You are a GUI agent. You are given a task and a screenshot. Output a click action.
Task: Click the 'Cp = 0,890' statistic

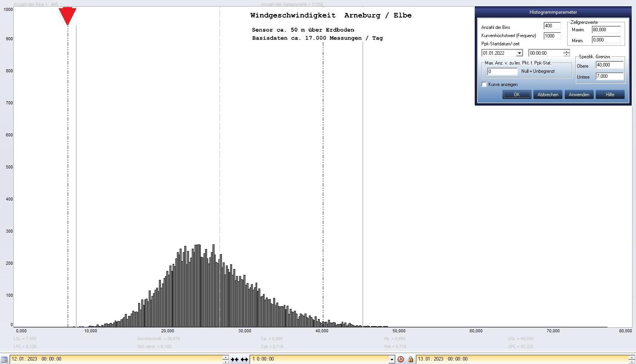(272, 339)
